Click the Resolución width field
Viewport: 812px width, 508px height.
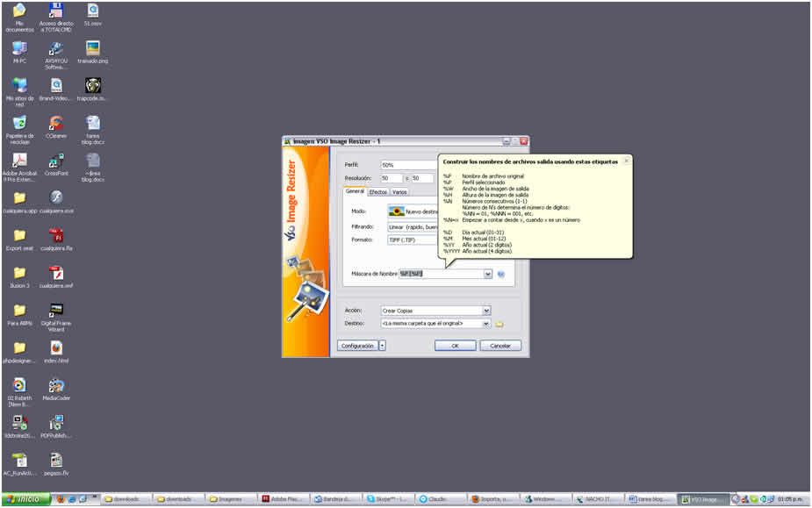click(392, 178)
